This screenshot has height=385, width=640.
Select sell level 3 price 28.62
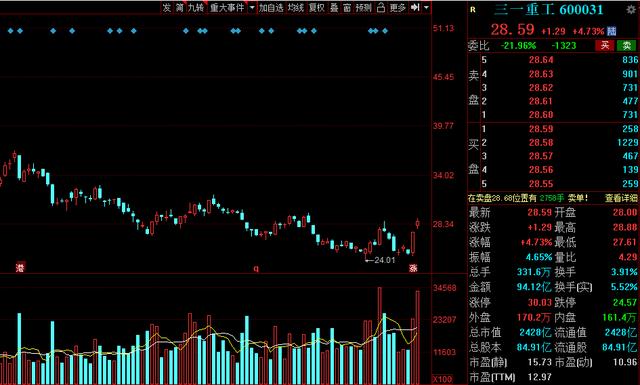point(541,87)
